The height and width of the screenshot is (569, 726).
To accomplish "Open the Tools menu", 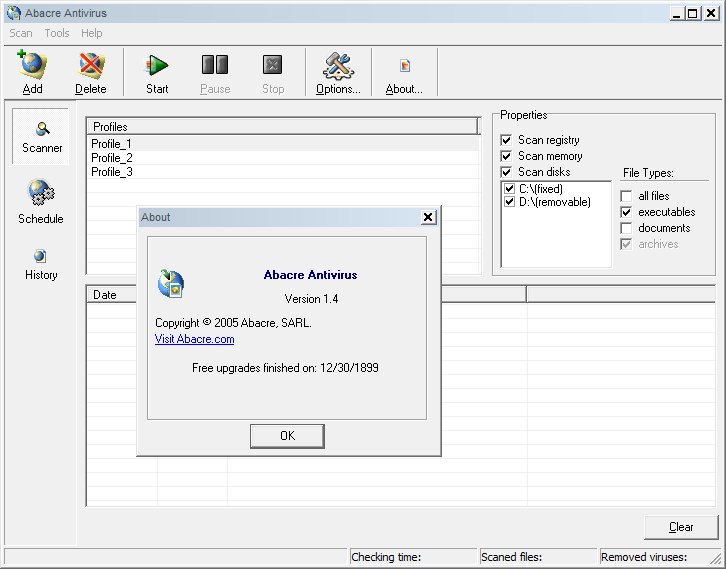I will pos(57,33).
